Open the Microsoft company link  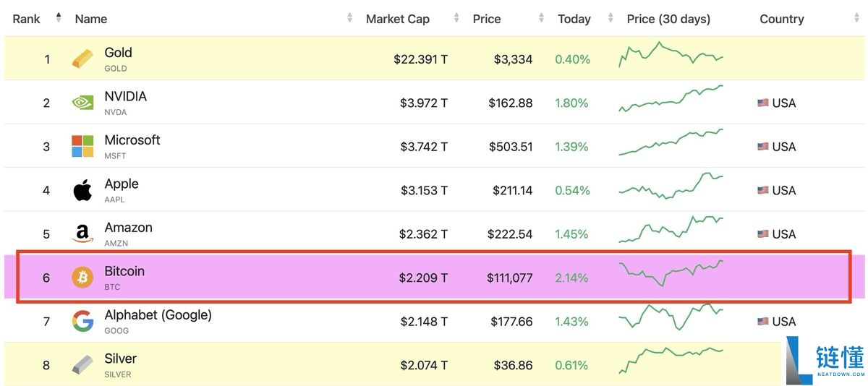[132, 140]
